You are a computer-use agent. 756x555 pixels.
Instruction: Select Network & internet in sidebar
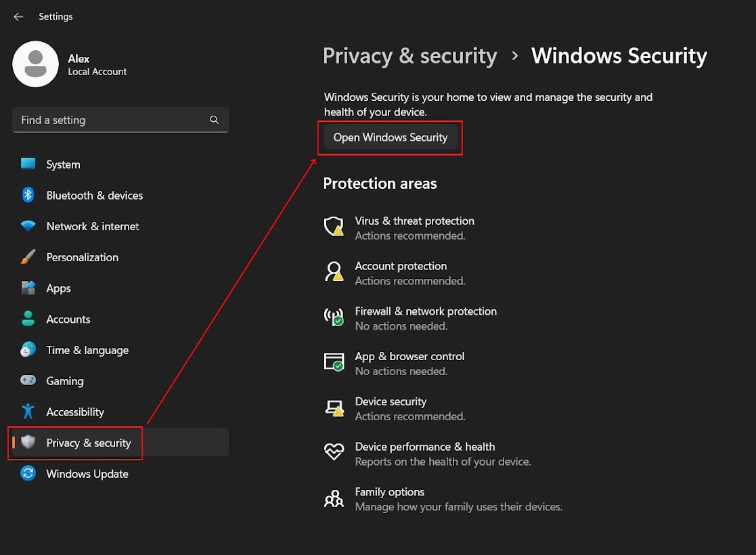(x=92, y=227)
